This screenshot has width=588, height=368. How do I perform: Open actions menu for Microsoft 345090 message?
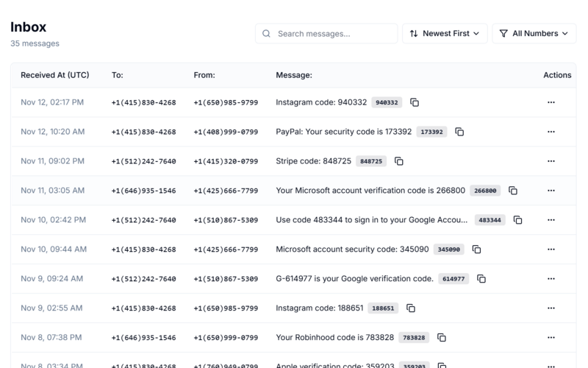tap(551, 250)
